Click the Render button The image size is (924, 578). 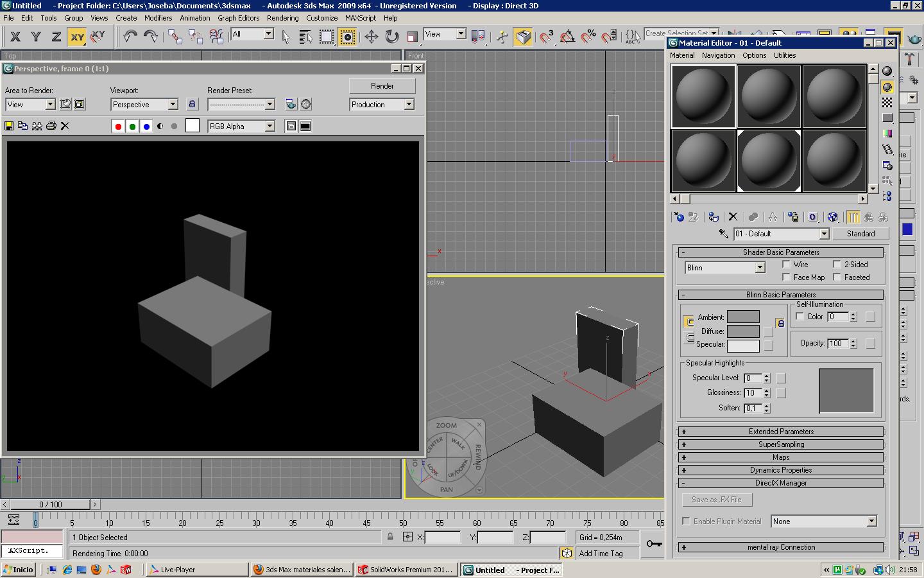382,86
